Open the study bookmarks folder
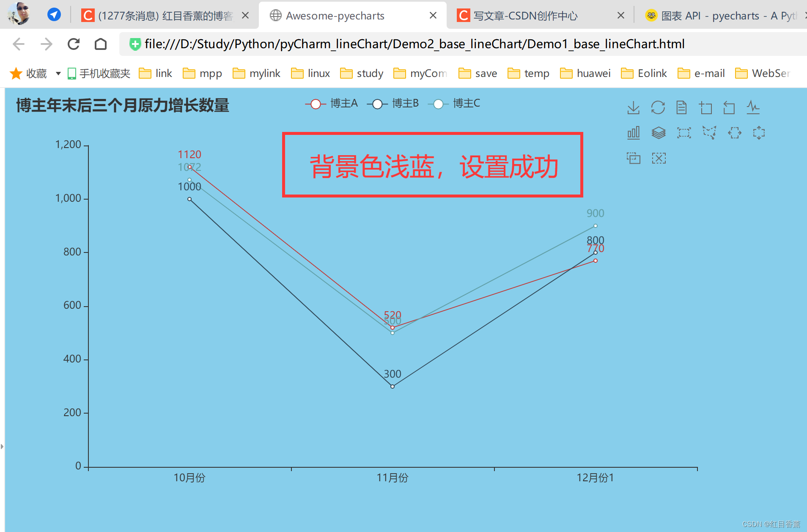The image size is (807, 532). pos(361,73)
